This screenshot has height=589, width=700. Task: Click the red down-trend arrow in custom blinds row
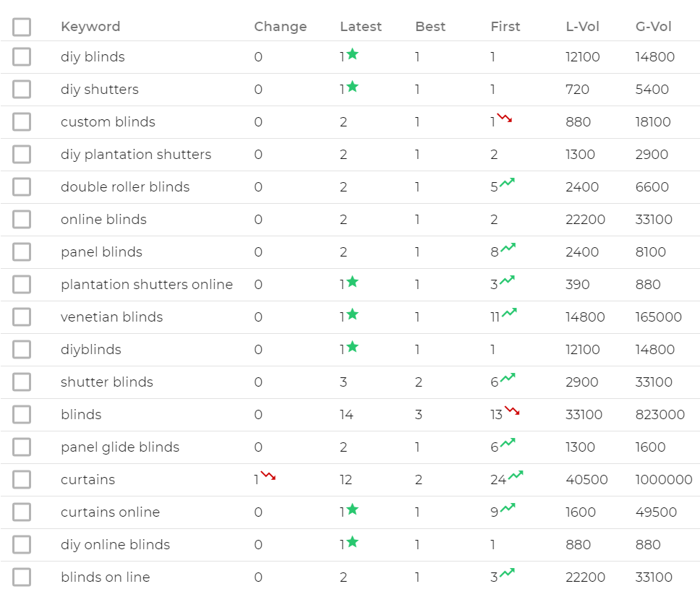[x=505, y=119]
